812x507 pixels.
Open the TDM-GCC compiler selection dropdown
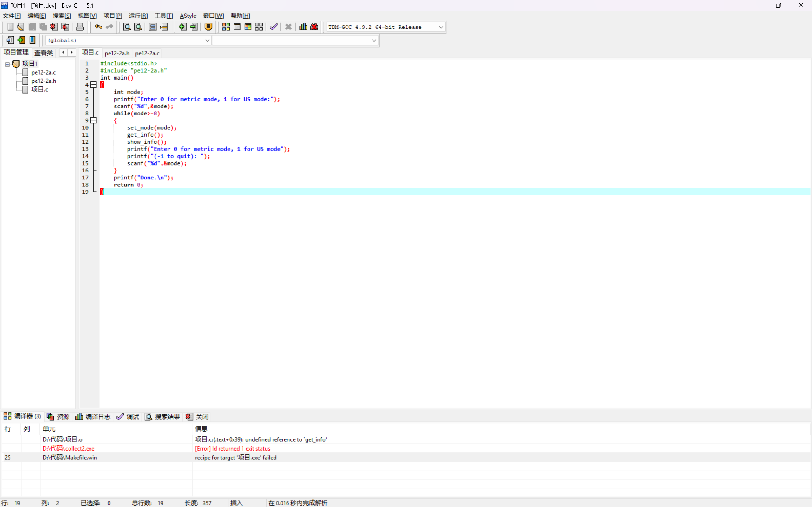(441, 27)
